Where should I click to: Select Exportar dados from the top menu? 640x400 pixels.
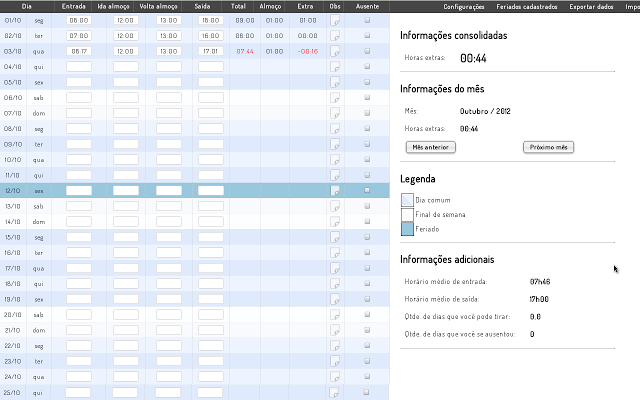[591, 6]
